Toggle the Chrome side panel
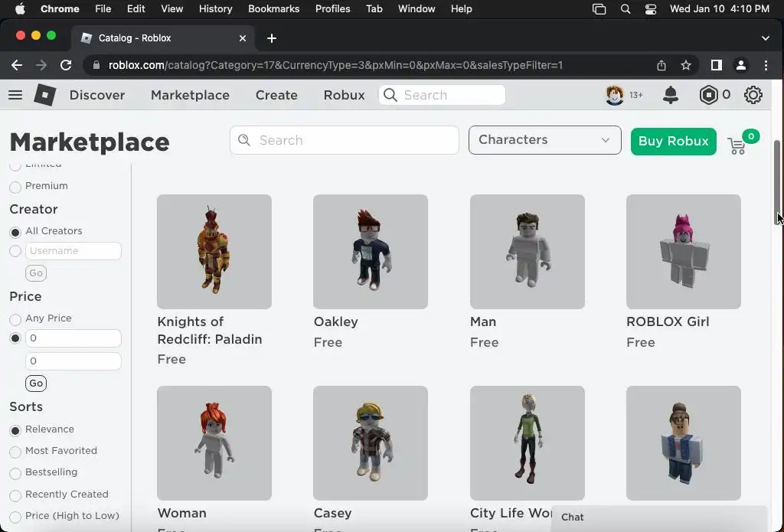This screenshot has width=784, height=532. (x=717, y=66)
